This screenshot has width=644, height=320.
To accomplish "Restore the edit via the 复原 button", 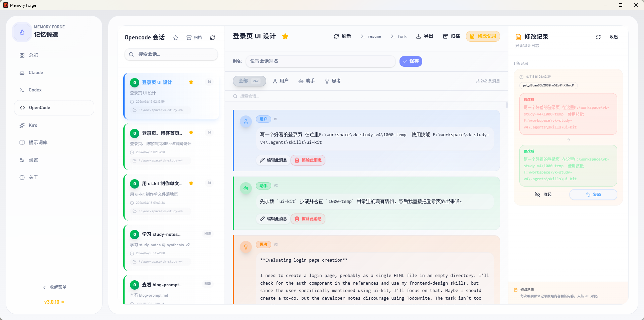I will 593,195.
